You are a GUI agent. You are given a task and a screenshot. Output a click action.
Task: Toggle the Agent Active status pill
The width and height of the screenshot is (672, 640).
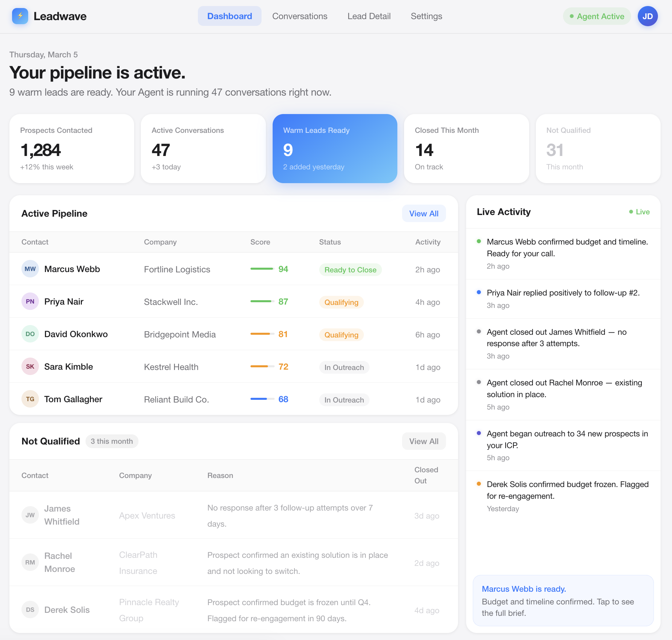coord(597,16)
